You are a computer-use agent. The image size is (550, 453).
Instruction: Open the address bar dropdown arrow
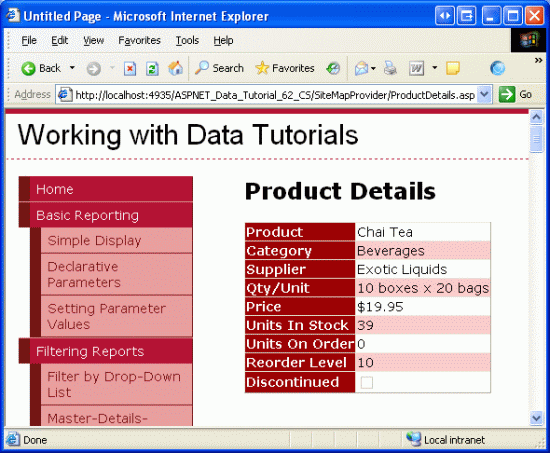point(484,94)
